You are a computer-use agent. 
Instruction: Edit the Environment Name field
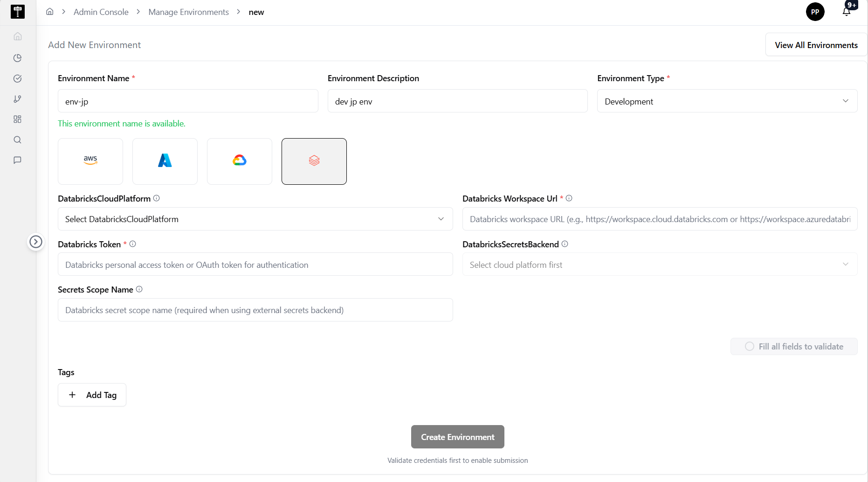tap(188, 101)
